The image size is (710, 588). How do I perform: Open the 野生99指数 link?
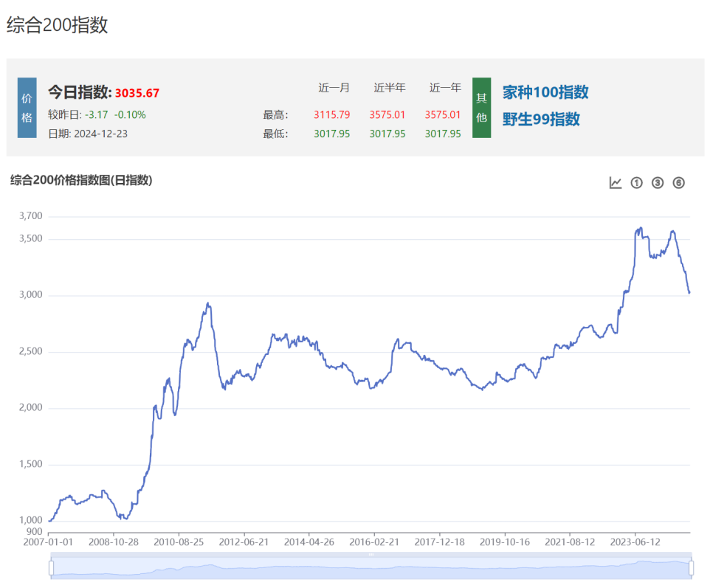pyautogui.click(x=541, y=119)
